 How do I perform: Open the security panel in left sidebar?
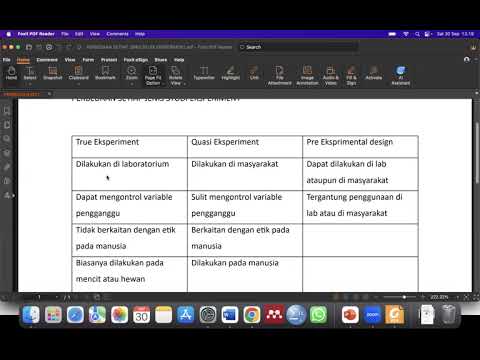click(7, 181)
